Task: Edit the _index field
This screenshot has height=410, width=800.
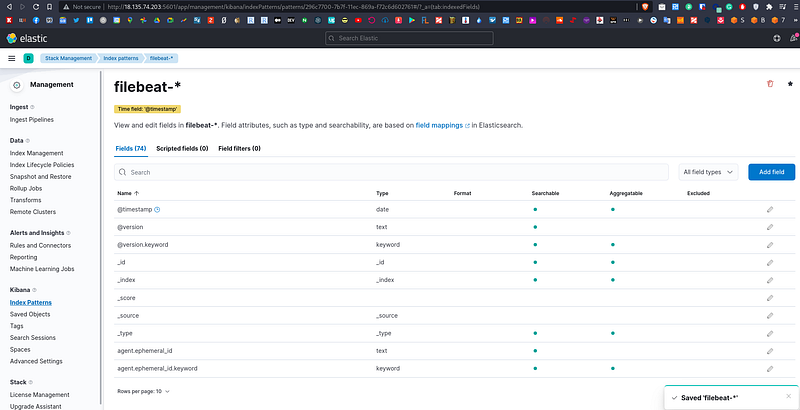Action: click(x=770, y=280)
